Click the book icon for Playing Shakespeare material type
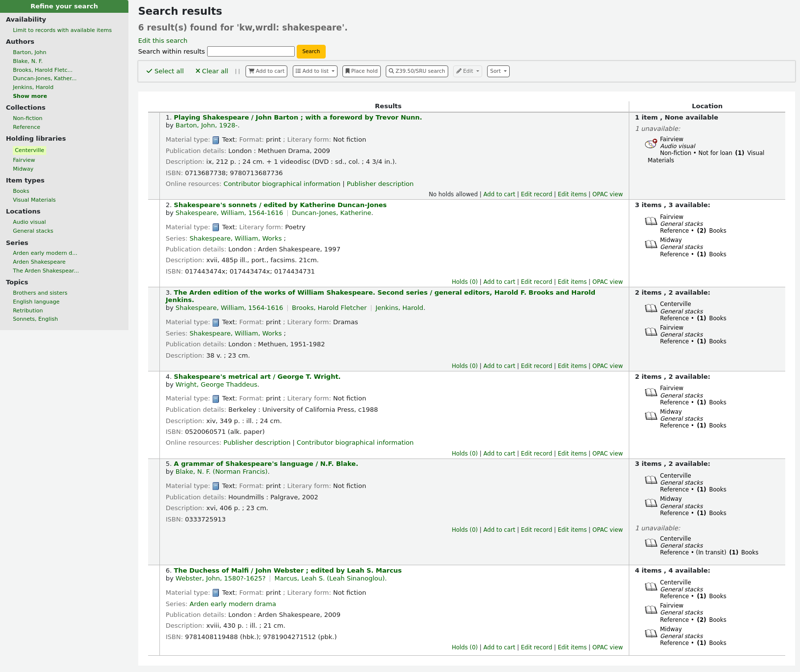This screenshot has height=672, width=800. pyautogui.click(x=215, y=140)
